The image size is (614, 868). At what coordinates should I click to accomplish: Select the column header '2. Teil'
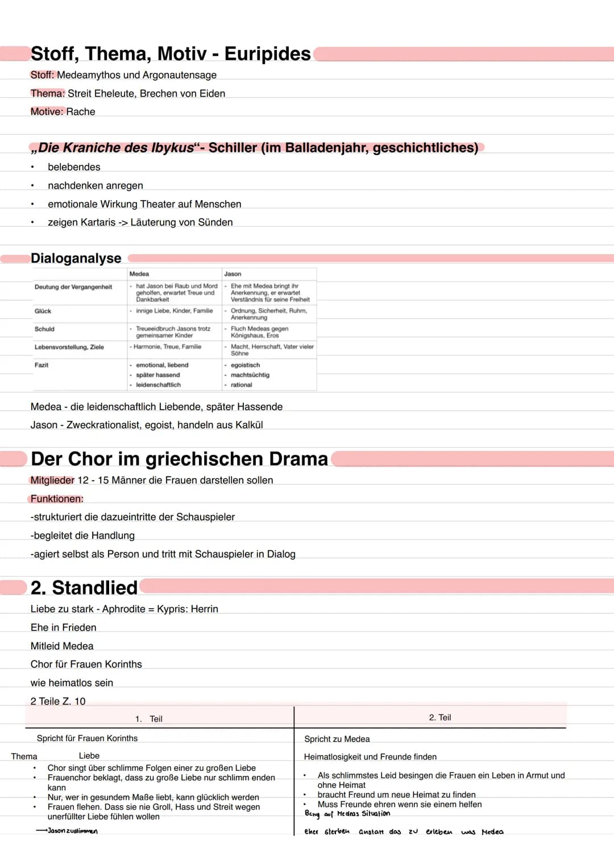[440, 717]
